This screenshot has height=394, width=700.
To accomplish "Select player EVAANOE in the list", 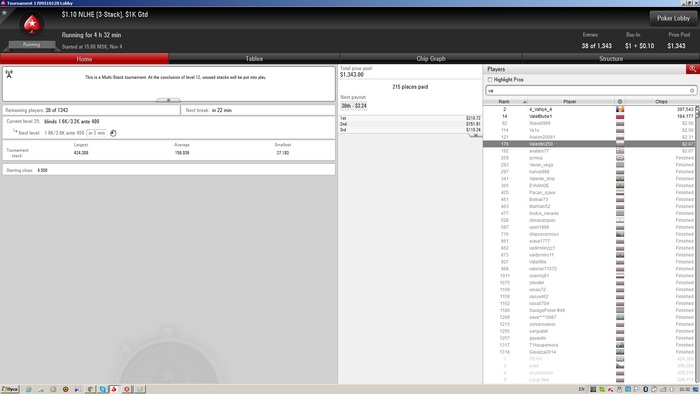I will [588, 186].
